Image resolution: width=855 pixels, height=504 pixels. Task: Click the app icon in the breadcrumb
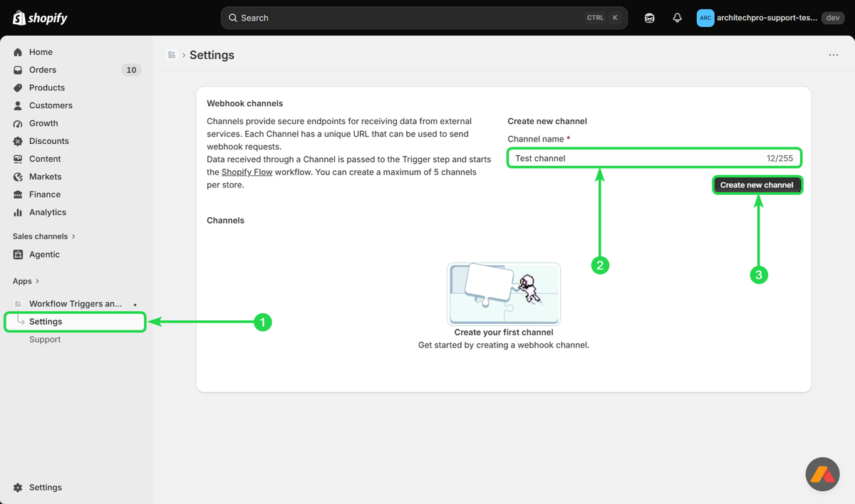(171, 55)
